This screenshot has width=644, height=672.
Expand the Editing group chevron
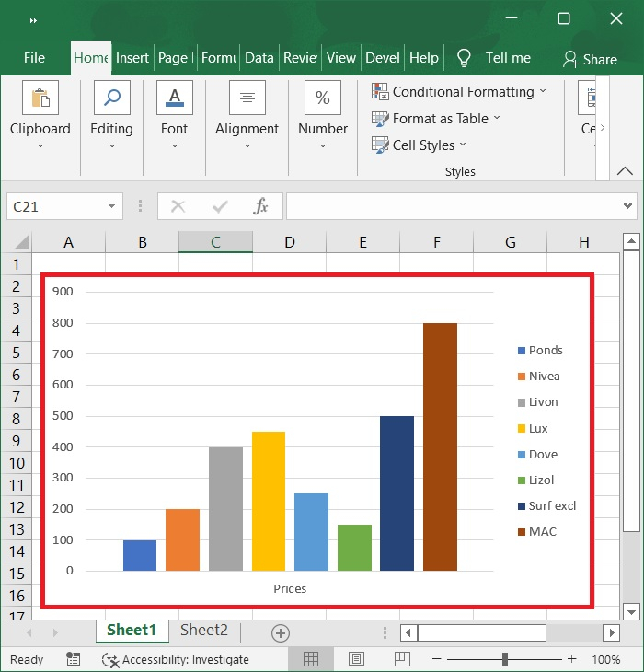(112, 146)
